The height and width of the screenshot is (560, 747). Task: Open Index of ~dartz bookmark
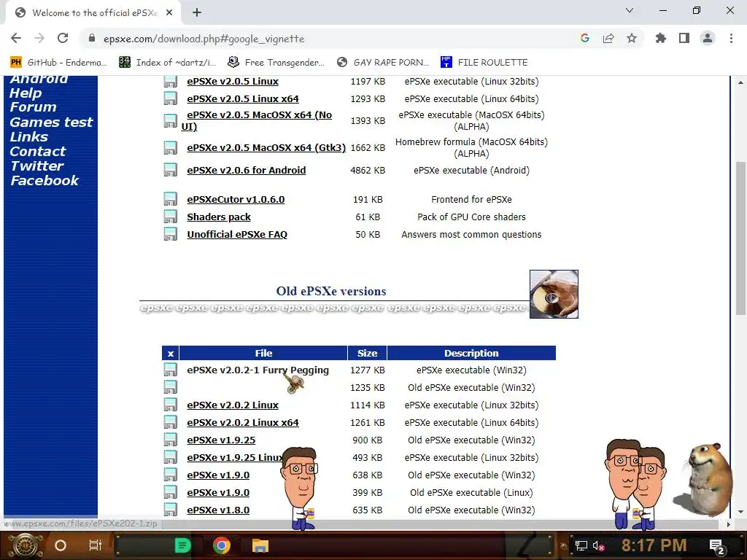[168, 63]
